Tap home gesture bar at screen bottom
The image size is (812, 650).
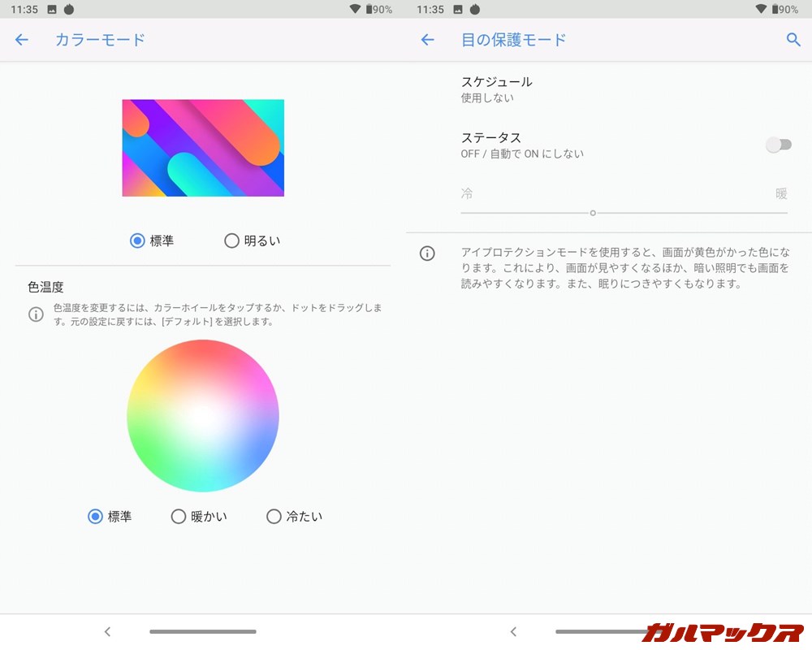(x=203, y=631)
